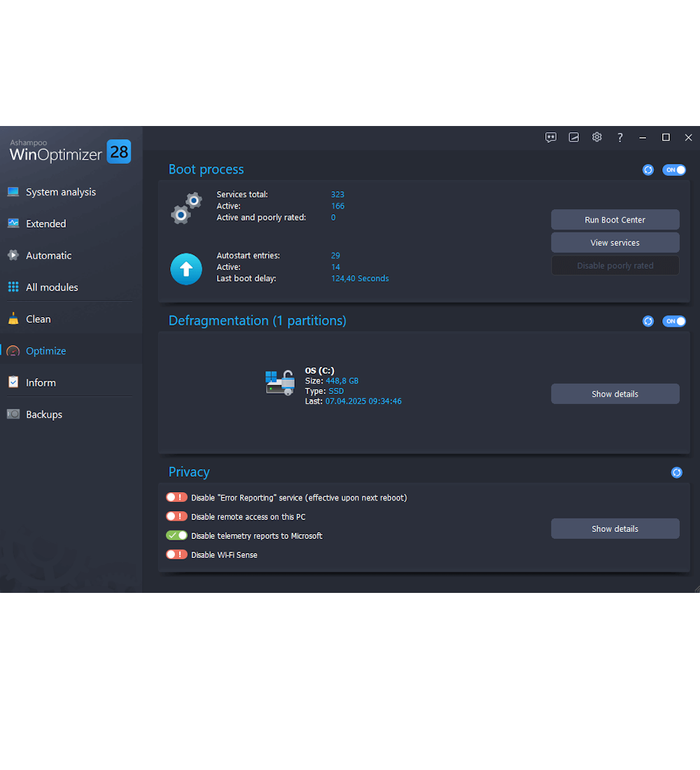The height and width of the screenshot is (770, 700).
Task: Open settings gear icon
Action: pyautogui.click(x=597, y=137)
